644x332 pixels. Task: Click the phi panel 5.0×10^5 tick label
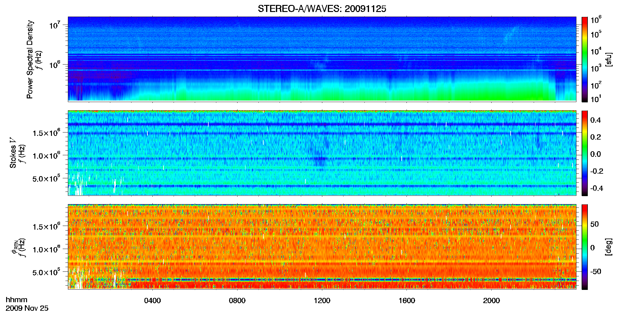46,272
